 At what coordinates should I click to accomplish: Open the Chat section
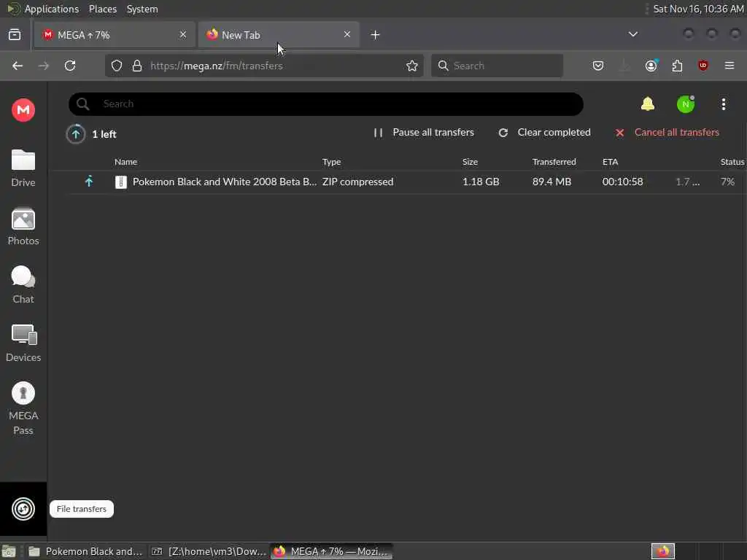pyautogui.click(x=23, y=285)
